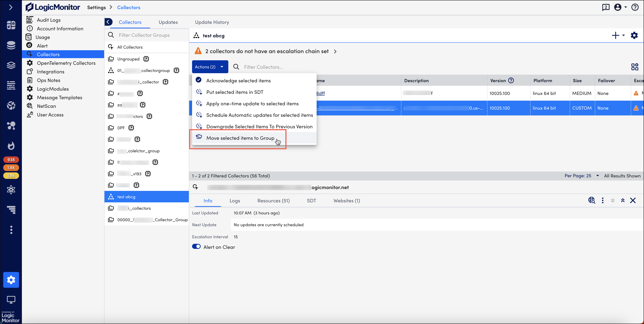The image size is (644, 324).
Task: Click the Version column help icon
Action: 511,80
